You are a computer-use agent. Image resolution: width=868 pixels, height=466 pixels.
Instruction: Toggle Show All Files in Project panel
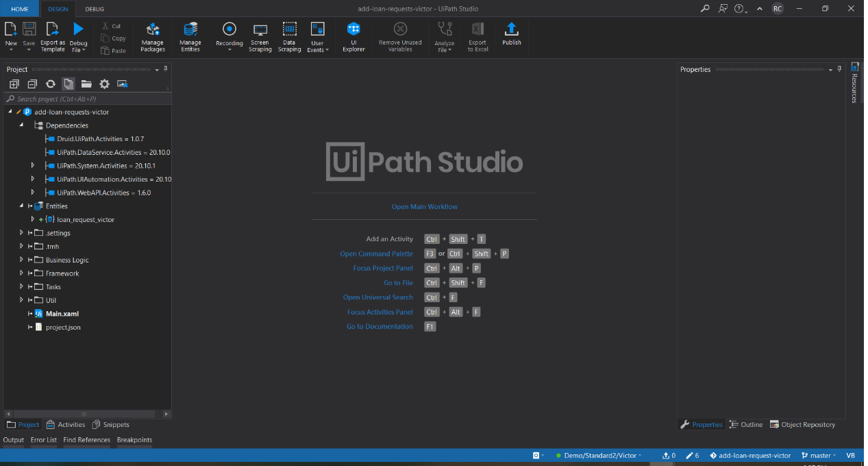click(x=69, y=84)
